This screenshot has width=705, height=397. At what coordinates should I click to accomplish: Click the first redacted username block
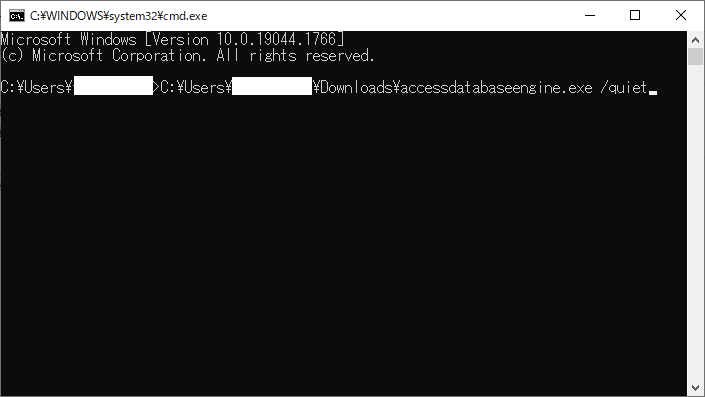coord(113,86)
